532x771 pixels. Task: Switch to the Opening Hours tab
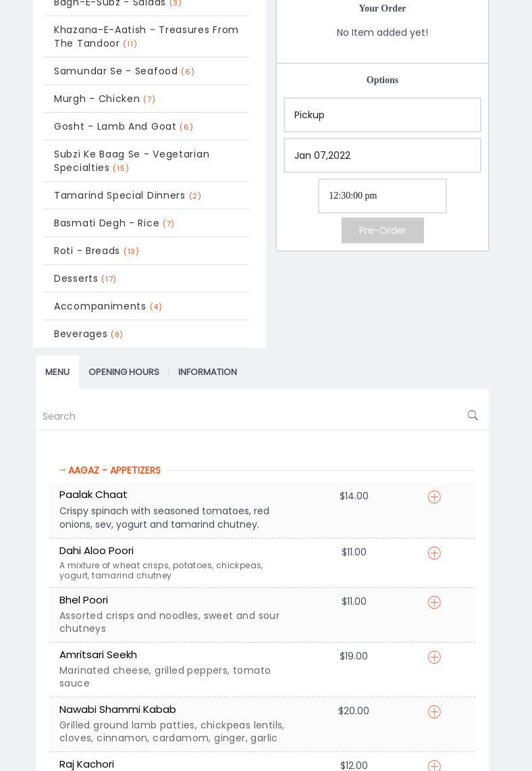click(124, 372)
